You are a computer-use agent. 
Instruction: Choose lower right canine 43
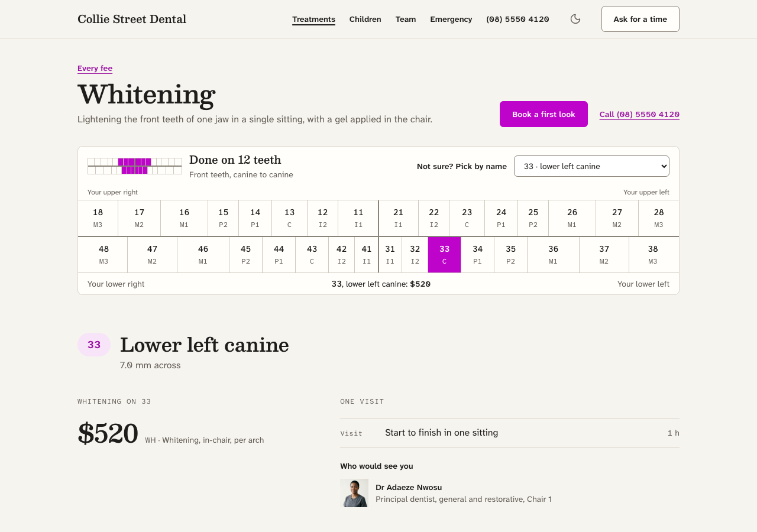tap(312, 255)
